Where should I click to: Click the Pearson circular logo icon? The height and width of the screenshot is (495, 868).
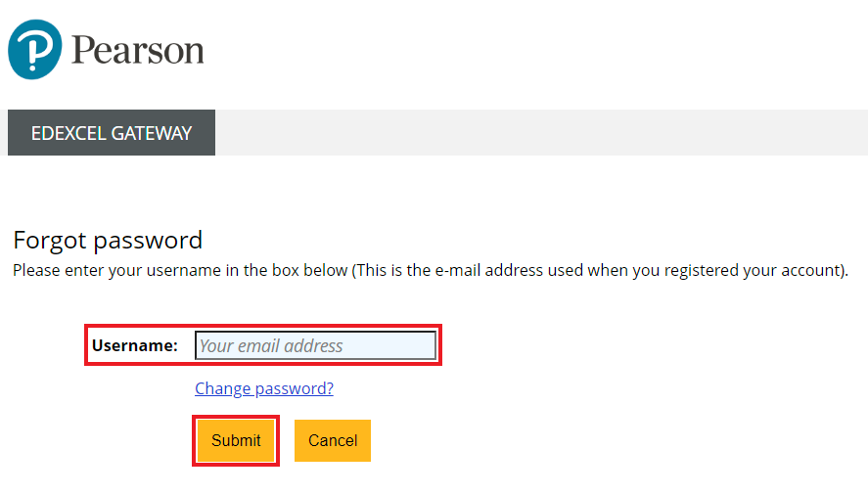(x=34, y=50)
